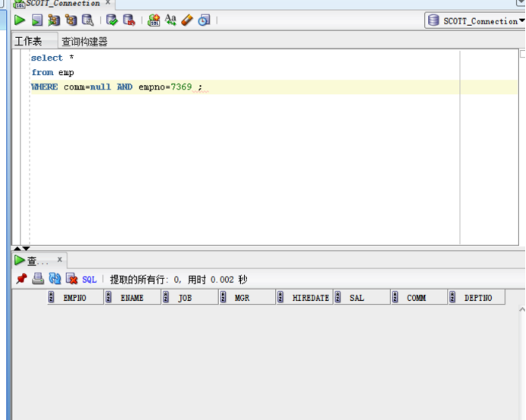The height and width of the screenshot is (420, 526).
Task: Toggle upper/lower case with the Aa icon
Action: pyautogui.click(x=170, y=21)
